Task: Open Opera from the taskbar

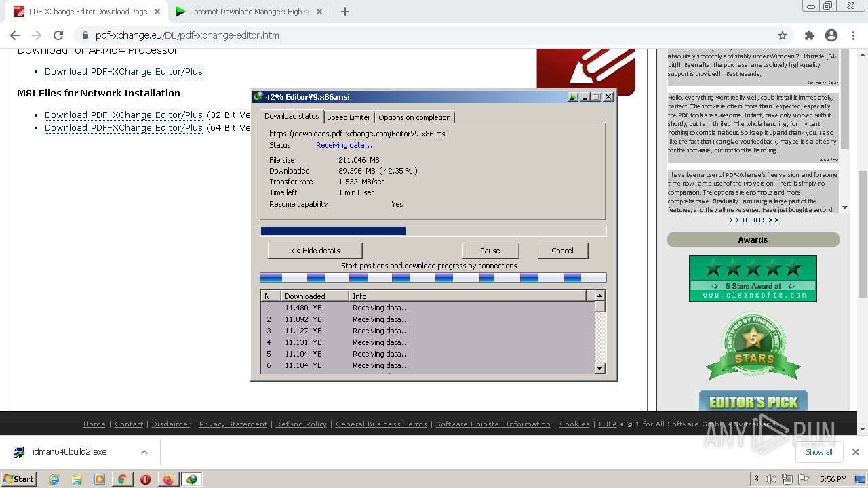Action: (145, 479)
